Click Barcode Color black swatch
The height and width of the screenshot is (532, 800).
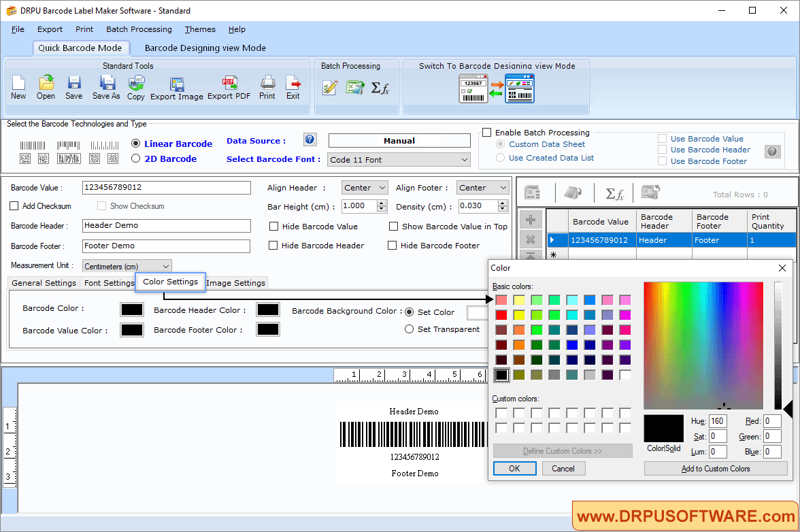pos(132,309)
